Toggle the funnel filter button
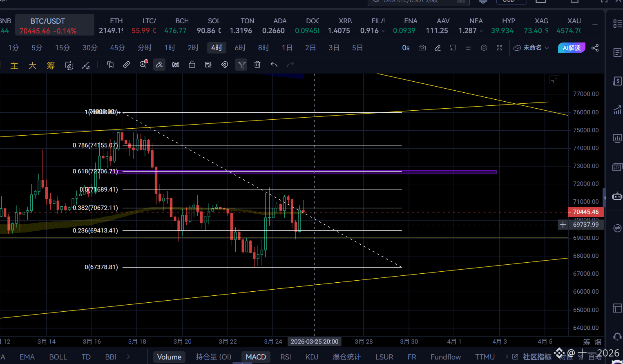This screenshot has height=364, width=623. point(242,65)
